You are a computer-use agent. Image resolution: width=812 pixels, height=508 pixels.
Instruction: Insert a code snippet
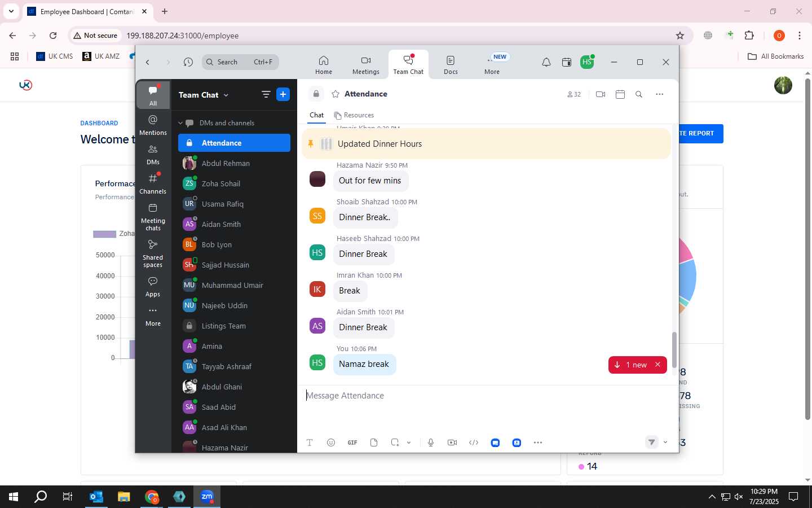click(x=474, y=443)
